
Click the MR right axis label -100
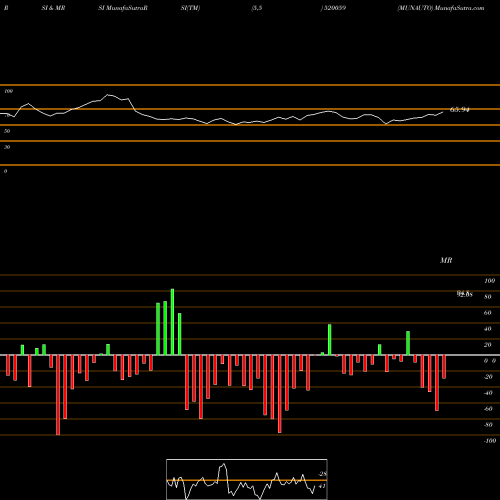[490, 441]
